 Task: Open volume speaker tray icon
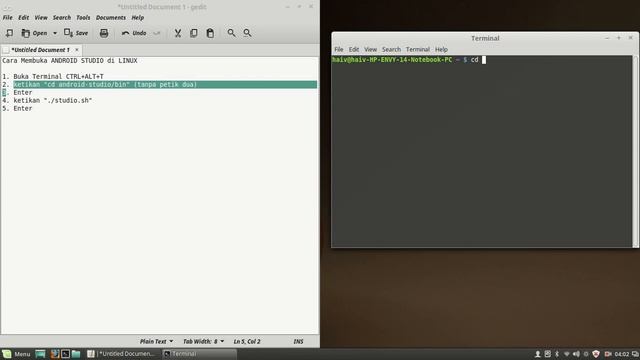(576, 354)
